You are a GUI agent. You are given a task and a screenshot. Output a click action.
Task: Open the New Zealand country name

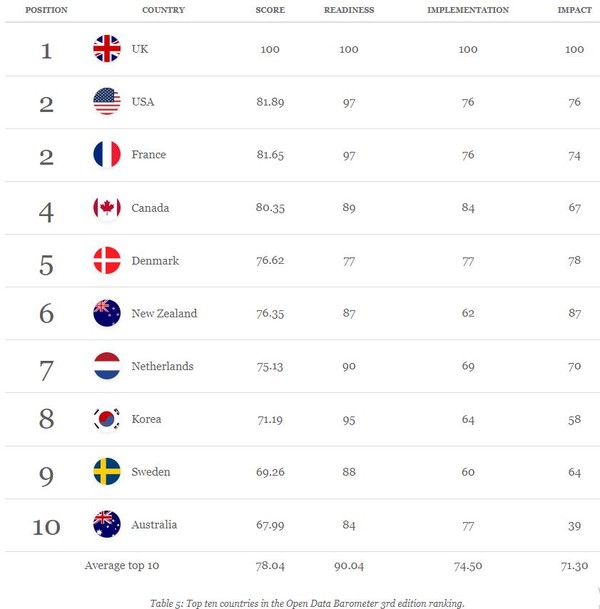click(164, 313)
